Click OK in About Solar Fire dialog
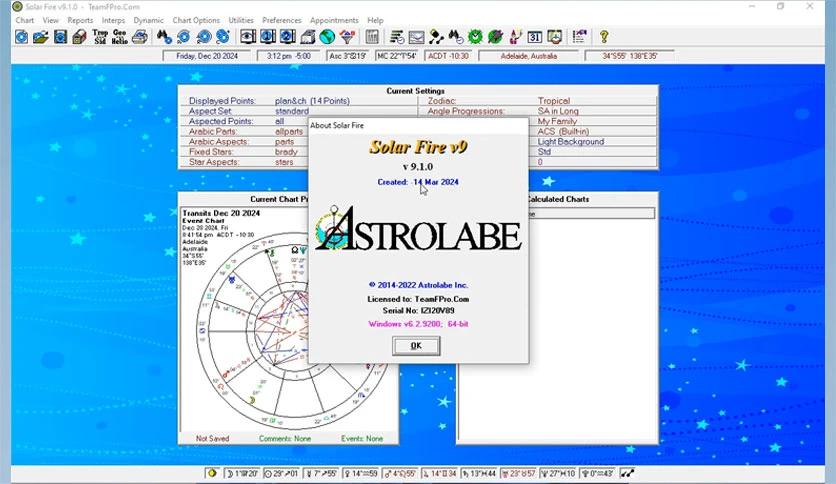836x484 pixels. 416,346
